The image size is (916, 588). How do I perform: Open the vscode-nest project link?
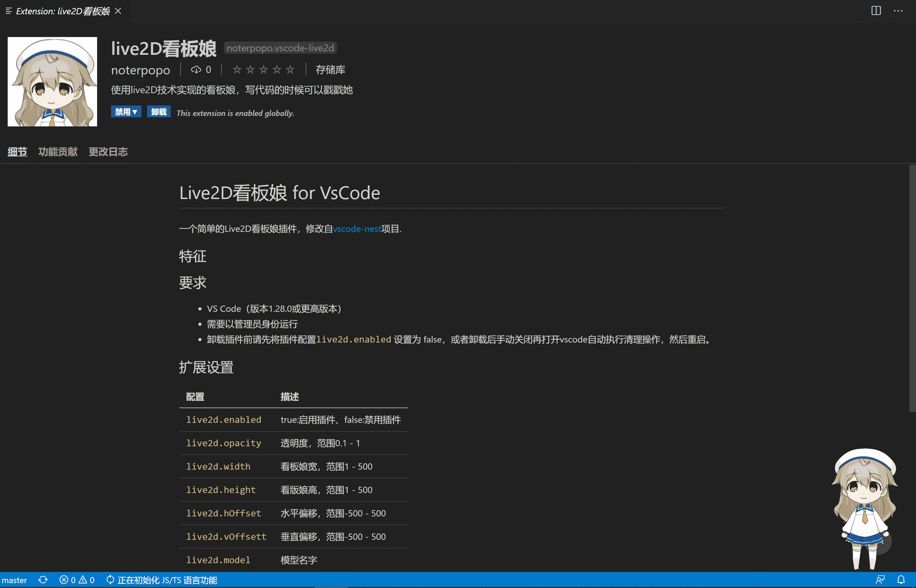click(x=357, y=229)
